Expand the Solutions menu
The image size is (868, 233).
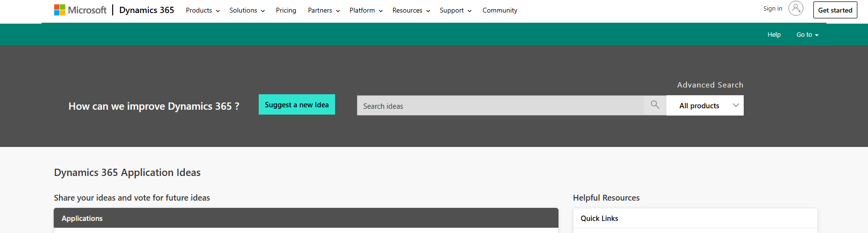click(247, 10)
